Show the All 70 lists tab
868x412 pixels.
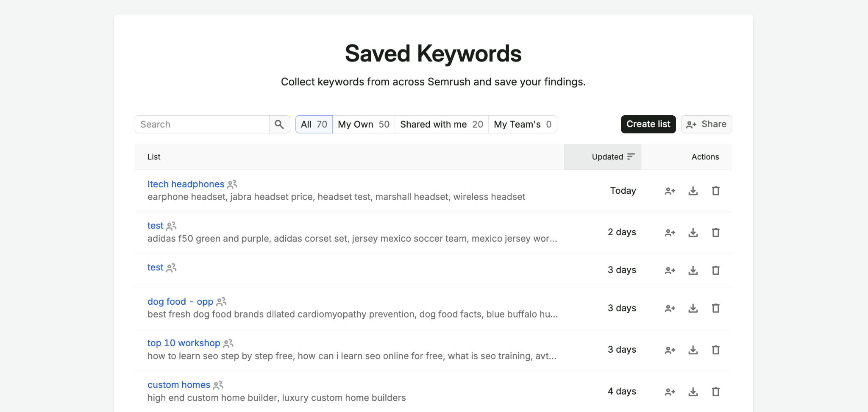coord(314,124)
